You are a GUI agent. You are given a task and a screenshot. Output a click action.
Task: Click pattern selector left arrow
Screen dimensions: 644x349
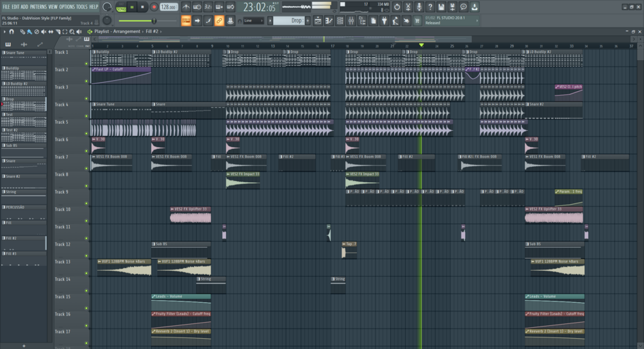[x=270, y=21]
